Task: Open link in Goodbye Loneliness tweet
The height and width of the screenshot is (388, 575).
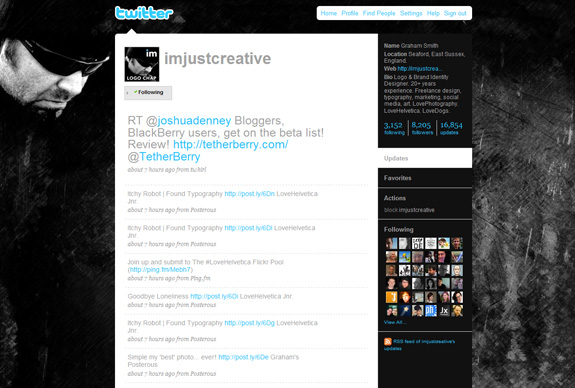Action: [214, 296]
